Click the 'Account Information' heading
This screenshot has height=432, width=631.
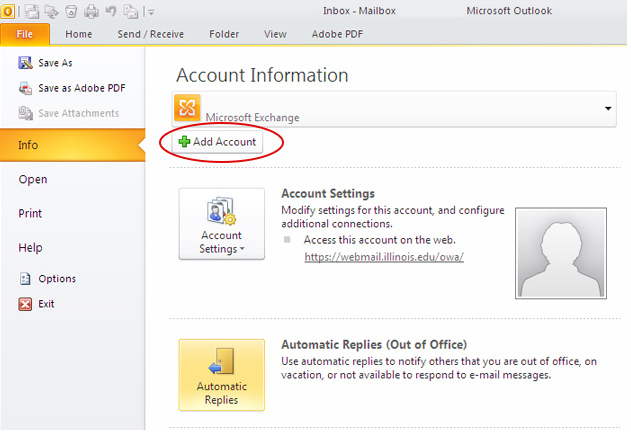(262, 75)
